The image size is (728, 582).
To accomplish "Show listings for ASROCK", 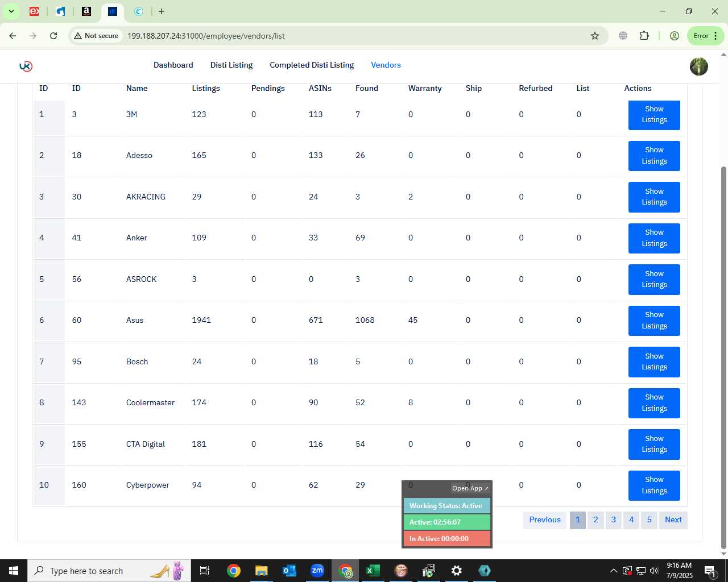I will 654,280.
